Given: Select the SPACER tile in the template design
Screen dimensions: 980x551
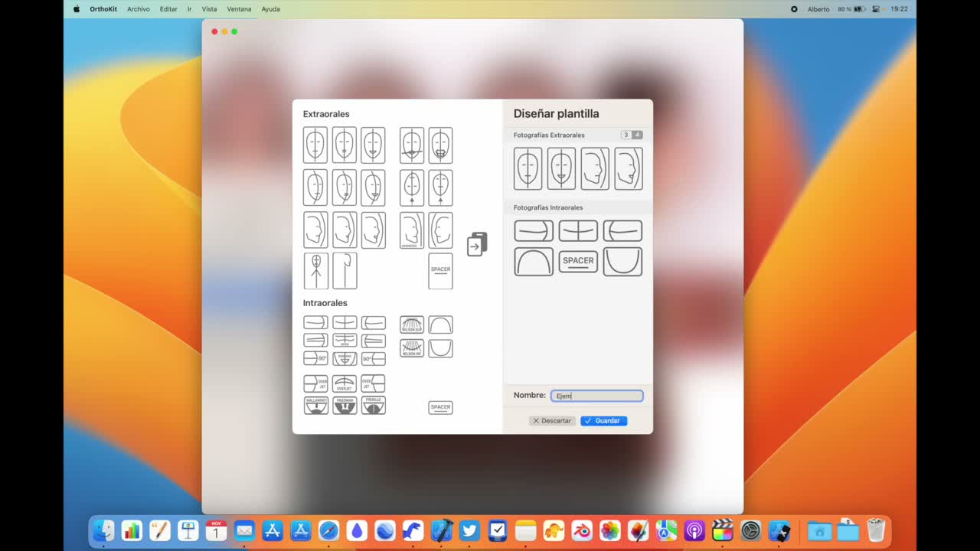Looking at the screenshot, I should (578, 261).
